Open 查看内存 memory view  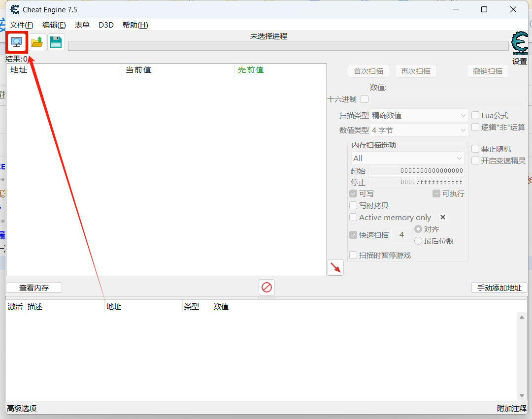34,288
